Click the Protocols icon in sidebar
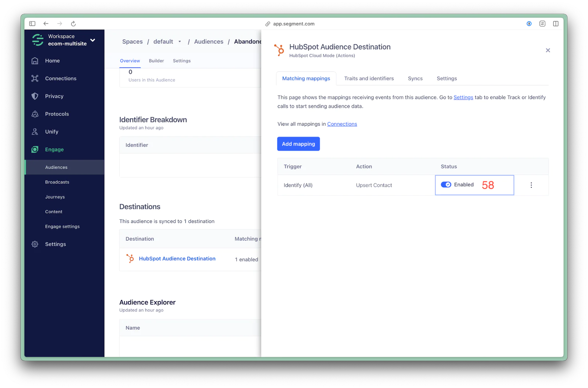588x388 pixels. (x=35, y=114)
